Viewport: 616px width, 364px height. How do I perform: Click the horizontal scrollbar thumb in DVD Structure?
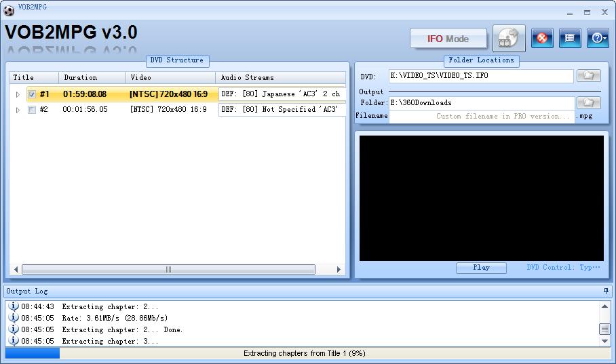coord(168,269)
